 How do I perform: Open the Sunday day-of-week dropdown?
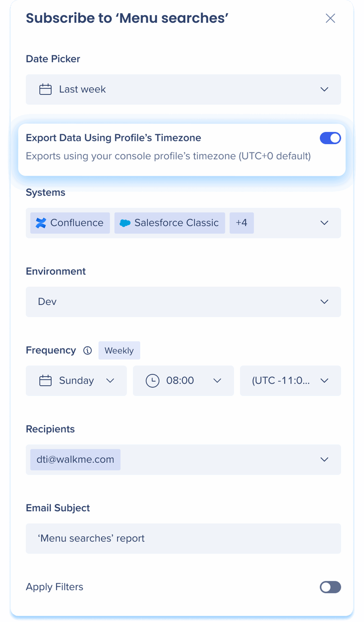point(76,380)
